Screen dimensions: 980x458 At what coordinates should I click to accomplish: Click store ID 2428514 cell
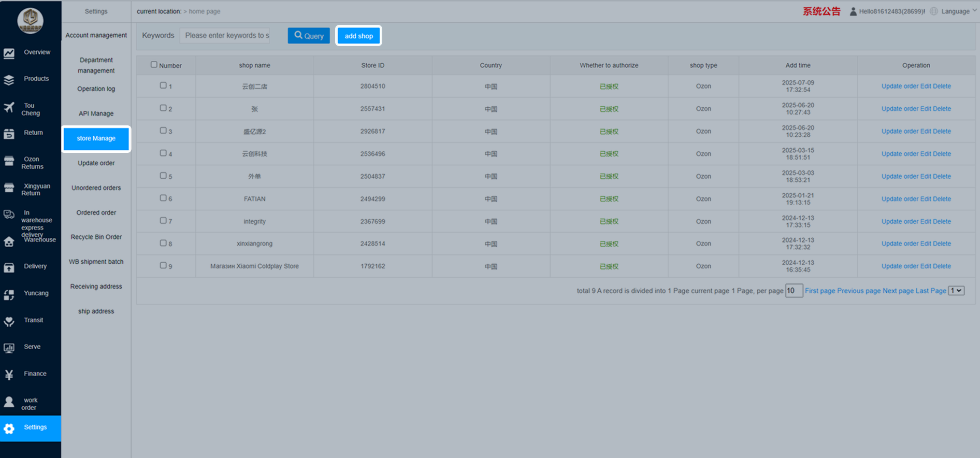[x=373, y=244]
